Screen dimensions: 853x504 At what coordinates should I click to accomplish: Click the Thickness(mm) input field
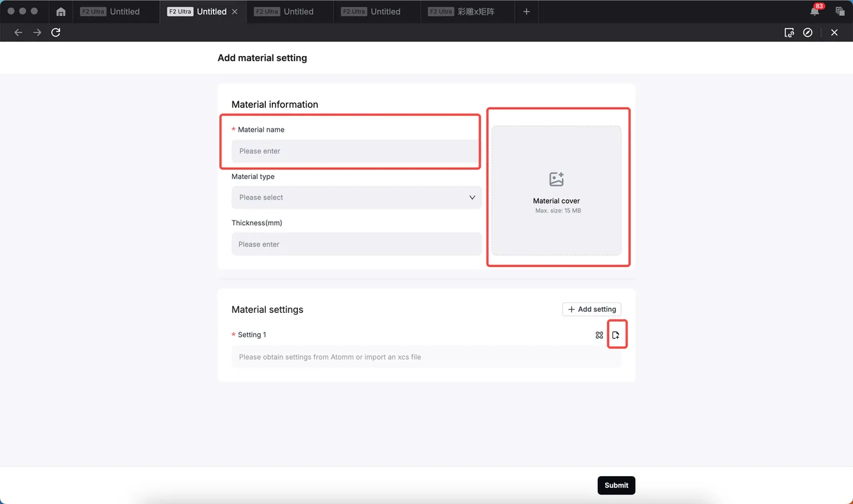point(357,244)
